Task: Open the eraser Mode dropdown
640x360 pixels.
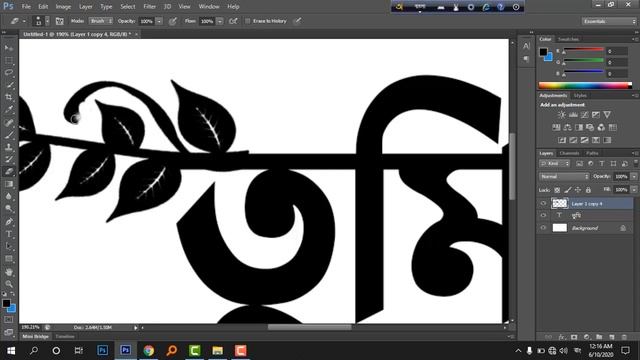Action: [x=101, y=21]
